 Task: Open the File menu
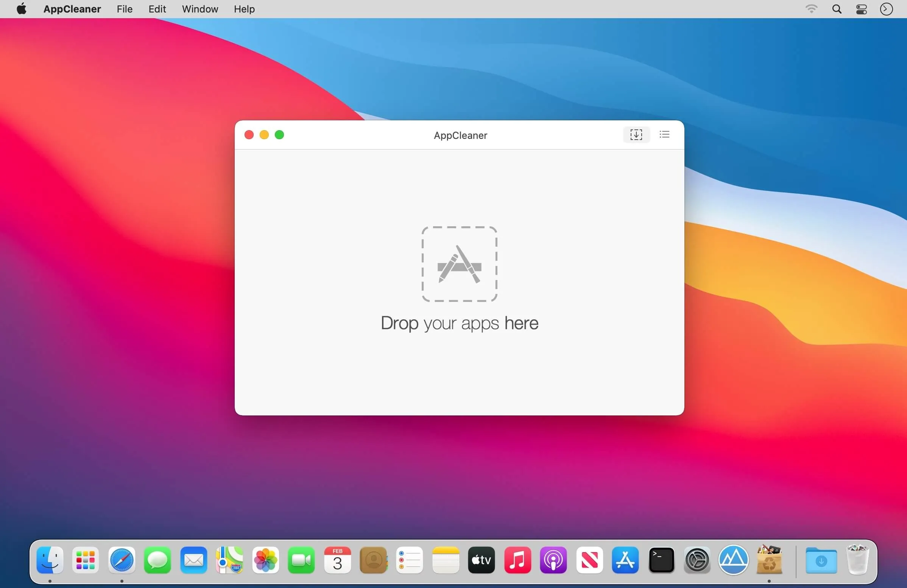(x=124, y=9)
